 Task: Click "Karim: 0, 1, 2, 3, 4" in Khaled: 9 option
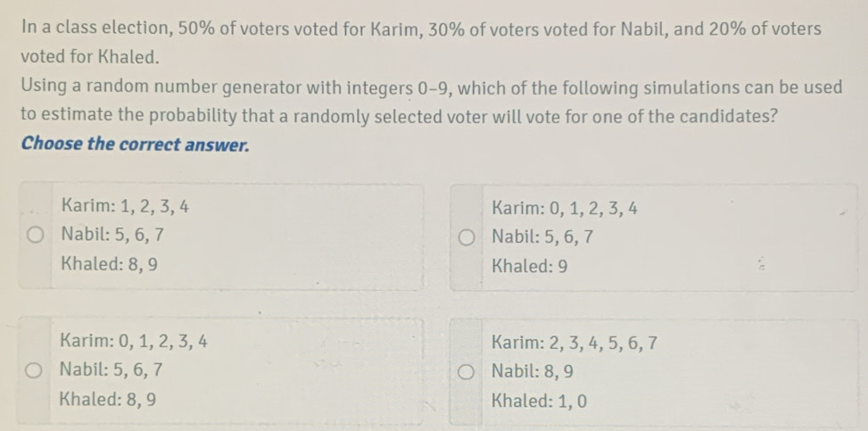[x=564, y=210]
